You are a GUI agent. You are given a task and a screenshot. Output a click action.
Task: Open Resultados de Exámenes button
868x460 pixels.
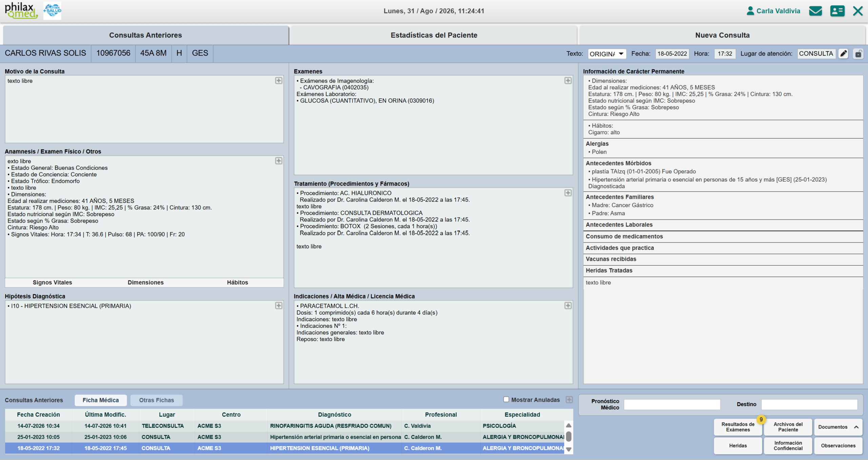(x=738, y=427)
